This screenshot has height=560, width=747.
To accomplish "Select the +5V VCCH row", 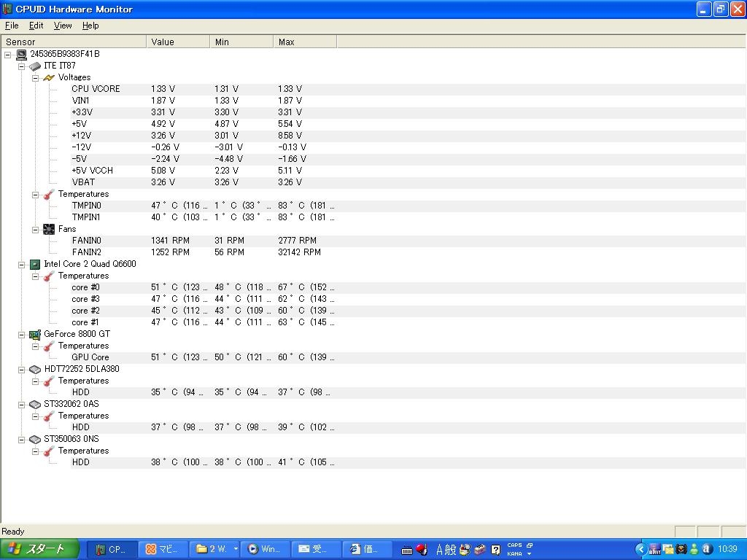I will click(x=408, y=171).
